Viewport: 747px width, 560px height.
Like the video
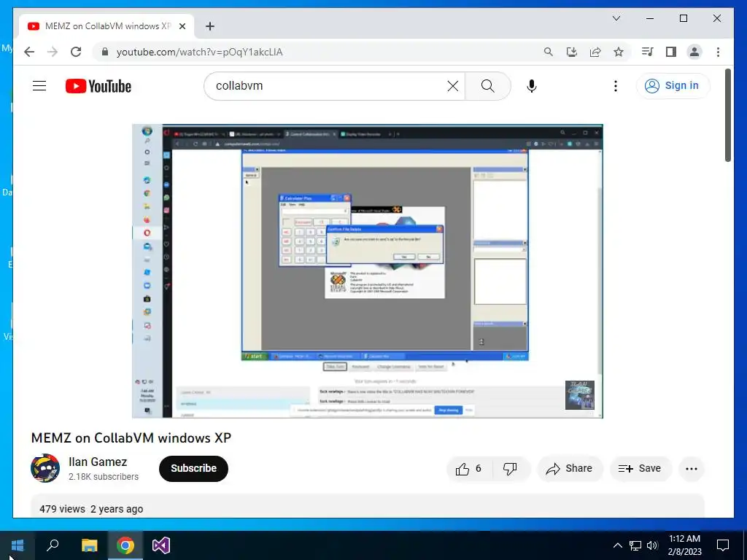coord(469,469)
